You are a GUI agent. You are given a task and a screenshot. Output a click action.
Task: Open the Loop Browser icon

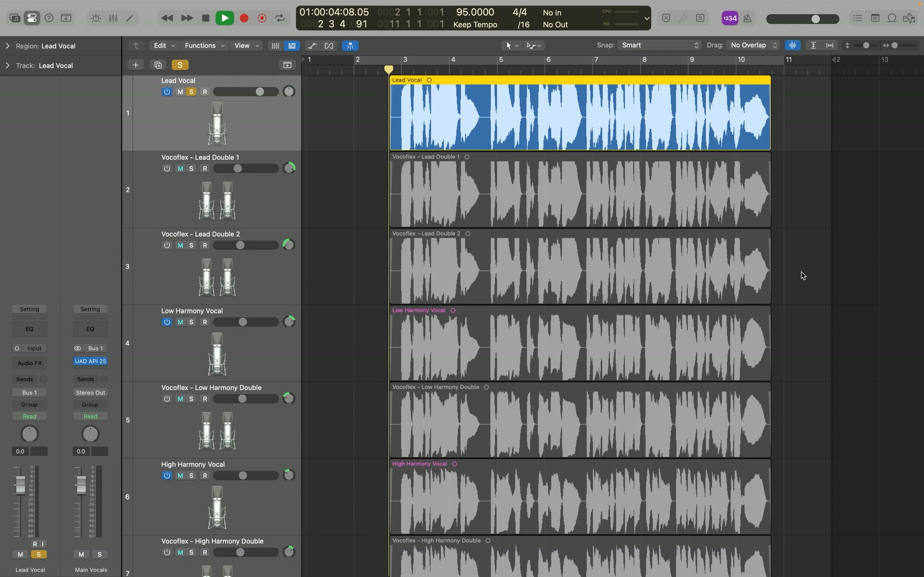(892, 18)
